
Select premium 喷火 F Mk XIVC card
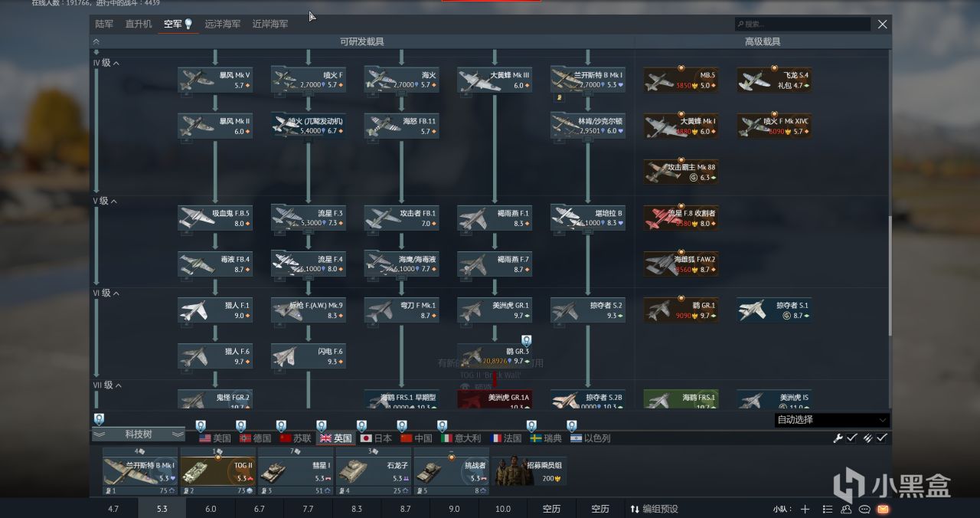point(775,126)
